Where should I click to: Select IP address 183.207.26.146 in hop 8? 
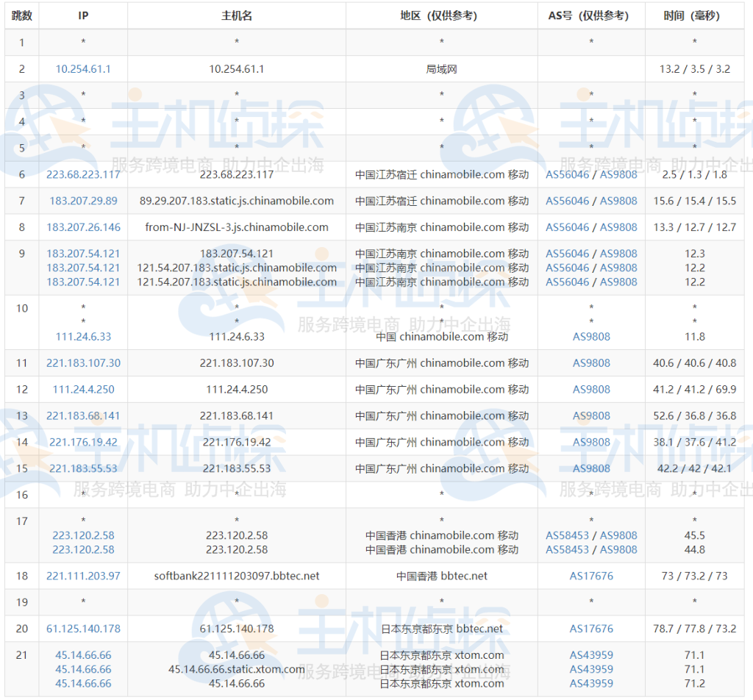[x=83, y=227]
